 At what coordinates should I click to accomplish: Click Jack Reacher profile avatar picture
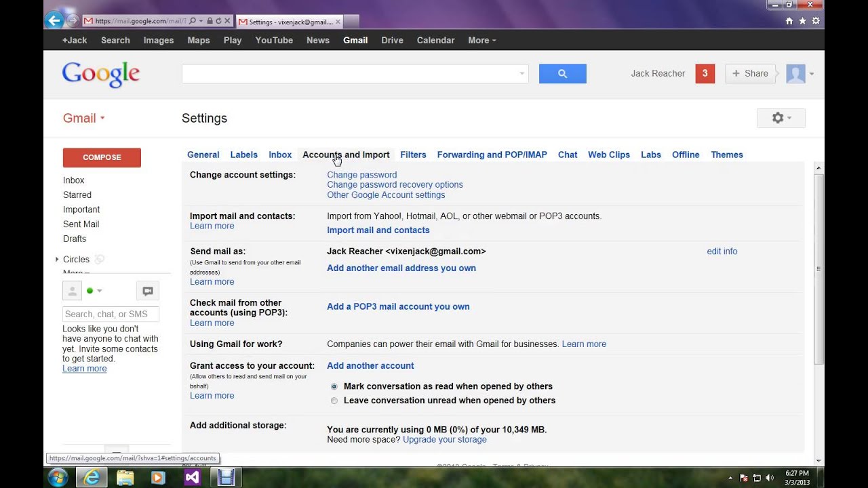[x=795, y=74]
